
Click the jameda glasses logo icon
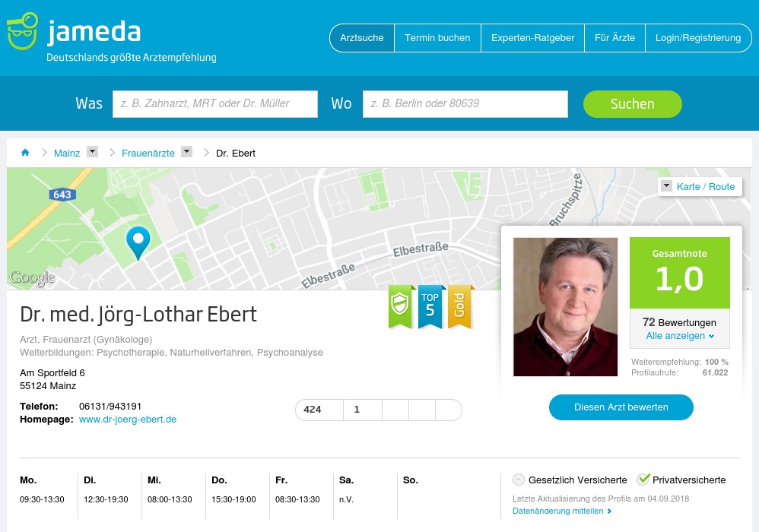[x=23, y=32]
